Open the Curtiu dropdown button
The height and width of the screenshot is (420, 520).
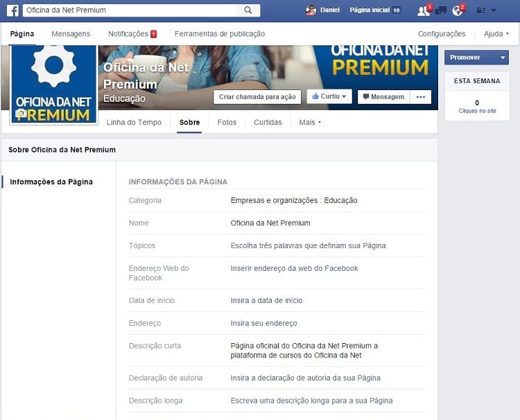click(x=329, y=96)
